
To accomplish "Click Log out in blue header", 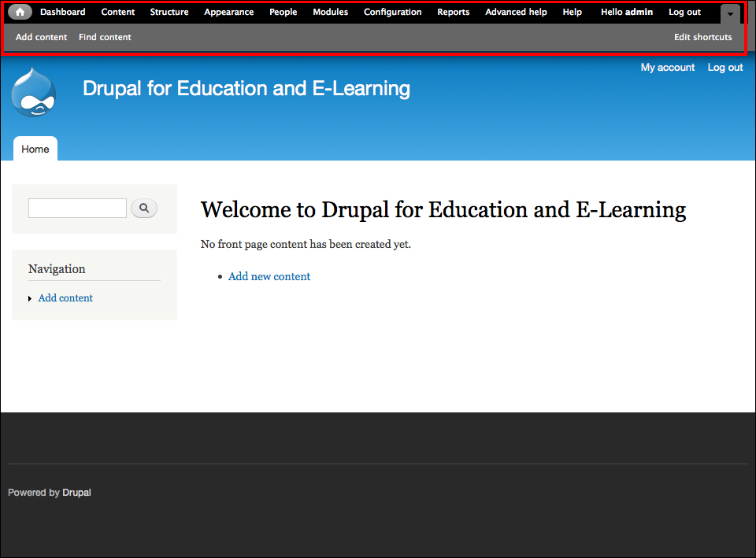I will 725,68.
